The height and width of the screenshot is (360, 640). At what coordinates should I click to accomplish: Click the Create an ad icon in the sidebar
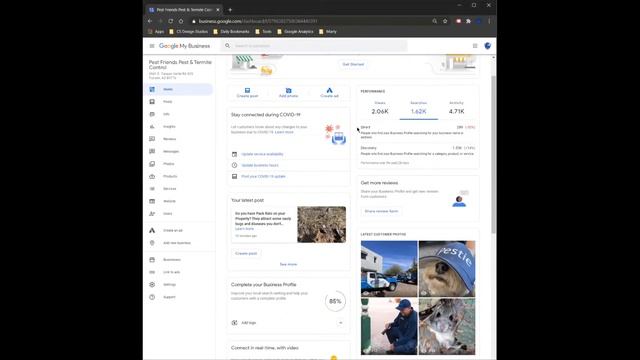(x=152, y=231)
